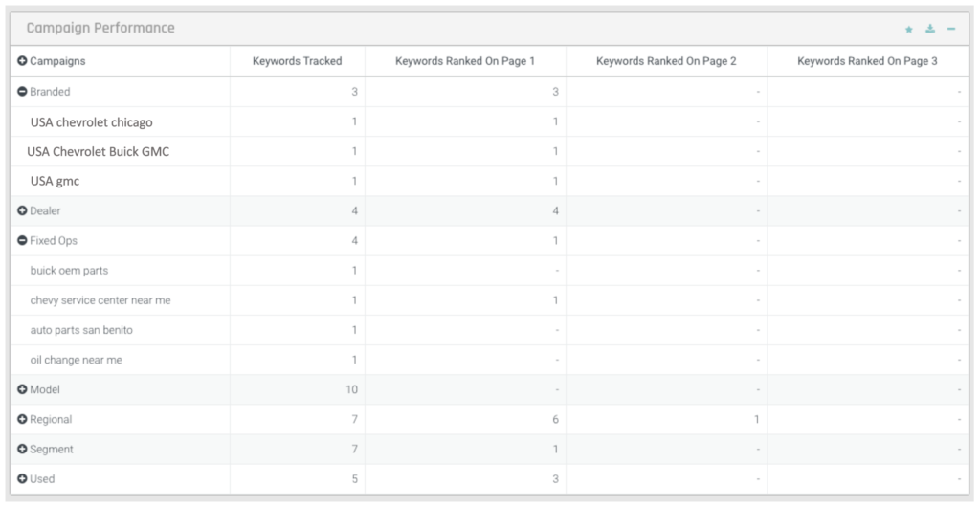Click Segment's Keywords Tracked value 7

coord(354,449)
